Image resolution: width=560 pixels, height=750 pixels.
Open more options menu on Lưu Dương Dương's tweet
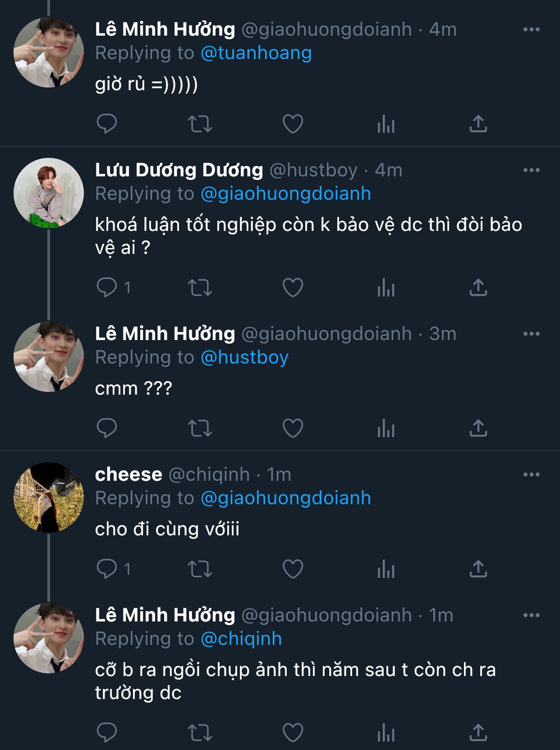click(531, 170)
